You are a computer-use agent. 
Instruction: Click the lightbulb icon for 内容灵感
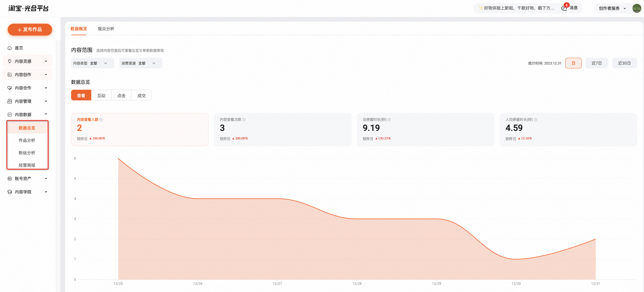(x=9, y=61)
